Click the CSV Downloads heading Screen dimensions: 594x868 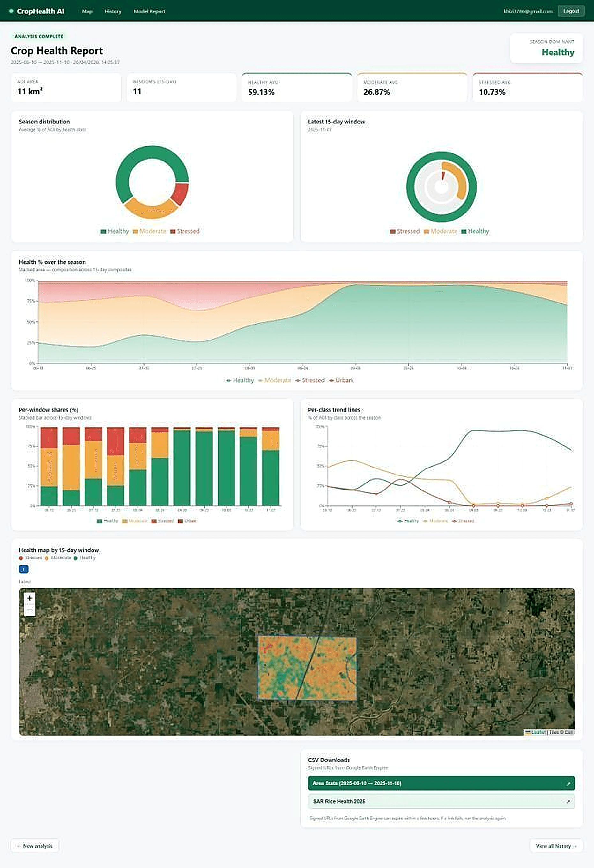(x=329, y=760)
